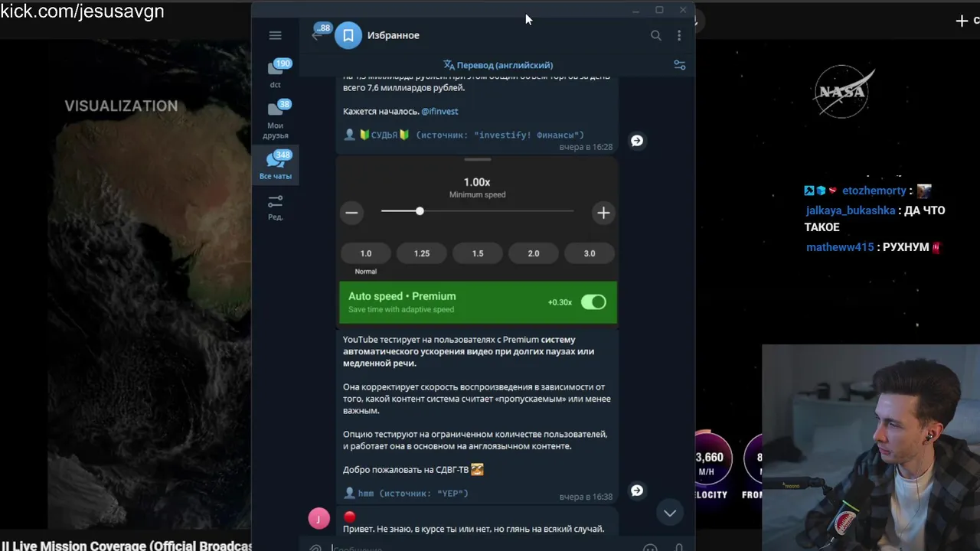Open the Избранное bookmark avatar
This screenshot has height=551, width=980.
point(348,35)
